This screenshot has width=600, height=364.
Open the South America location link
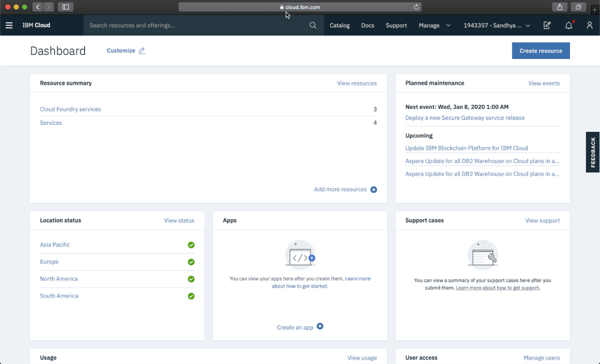(x=59, y=296)
